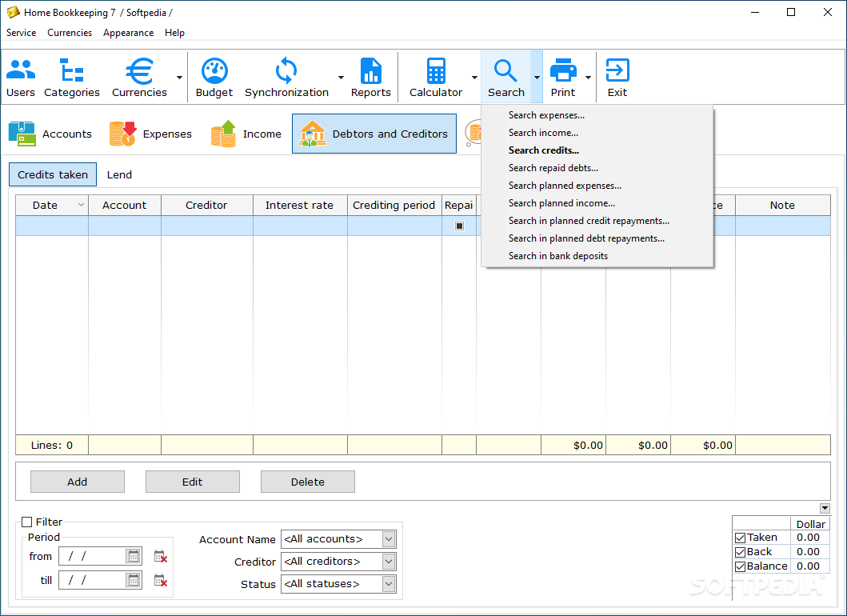
Task: Open the Currencies menu in menu bar
Action: tap(70, 33)
